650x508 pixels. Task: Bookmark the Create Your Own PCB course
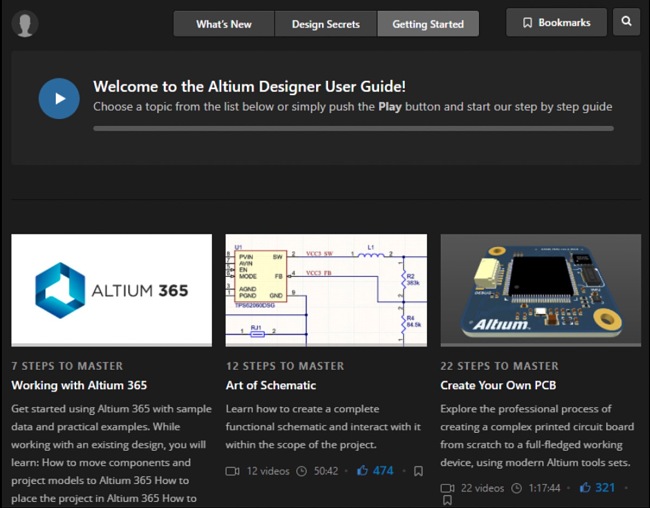tap(447, 500)
